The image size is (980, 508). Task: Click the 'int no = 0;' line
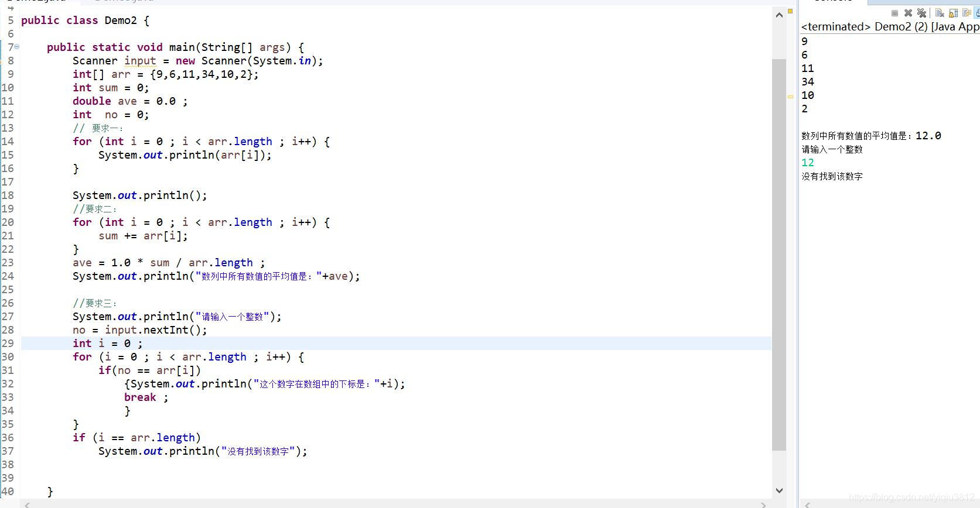[x=111, y=115]
